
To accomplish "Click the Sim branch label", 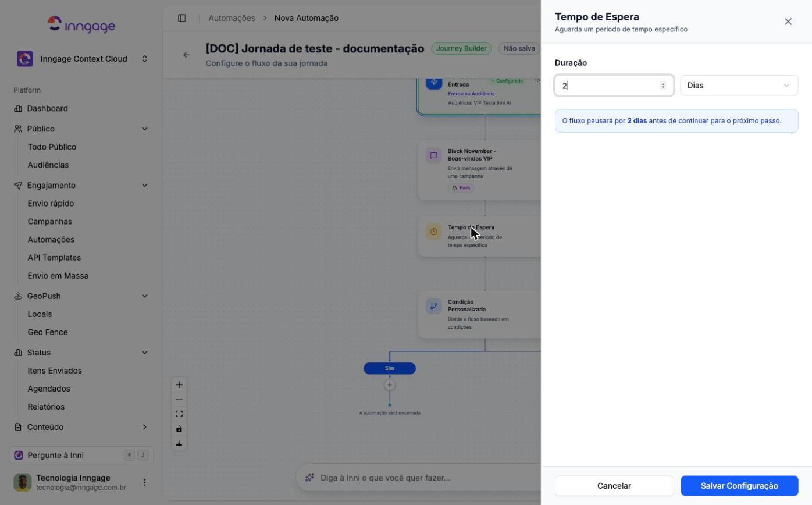I will (390, 368).
